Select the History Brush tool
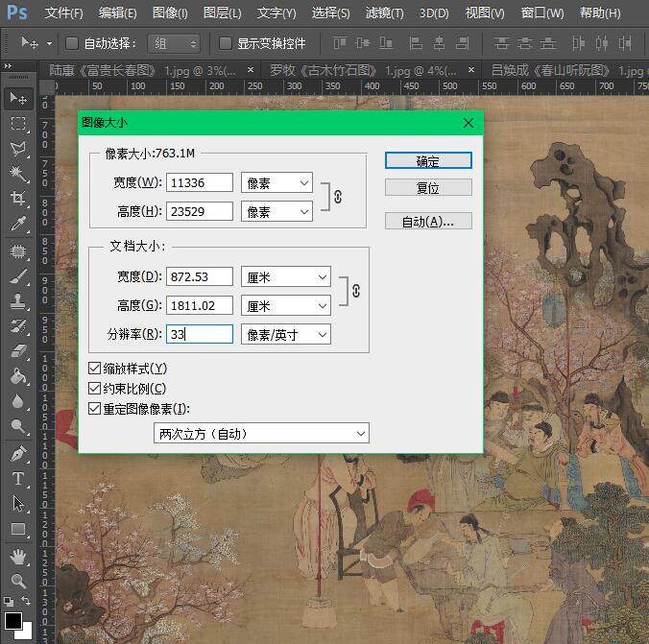 [x=18, y=326]
